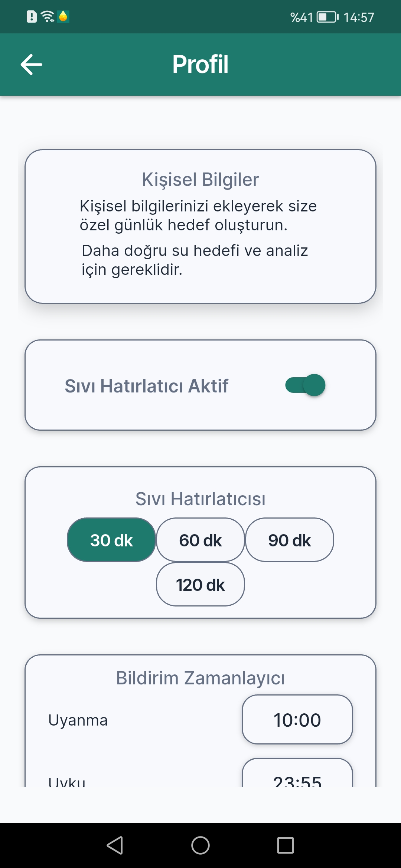Choose the 90 dk reminder interval

290,540
